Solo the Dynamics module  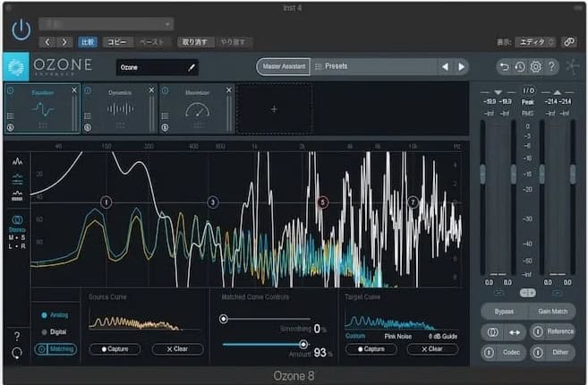(x=88, y=127)
